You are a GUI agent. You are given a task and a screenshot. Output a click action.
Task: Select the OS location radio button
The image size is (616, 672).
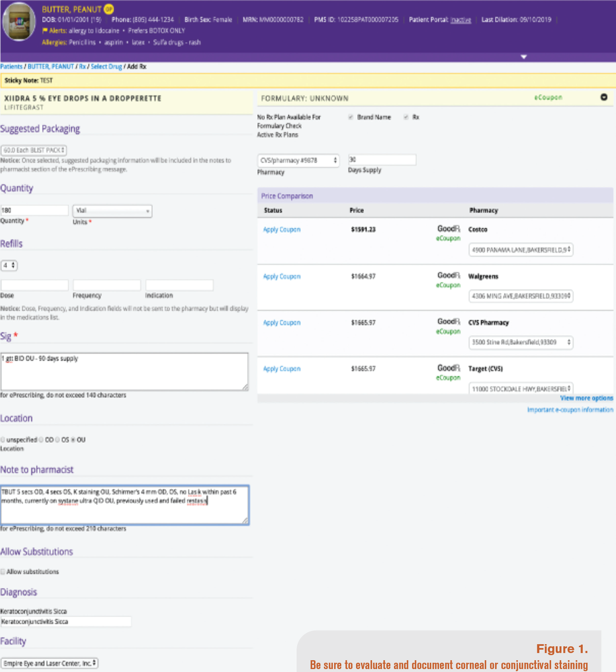57,440
